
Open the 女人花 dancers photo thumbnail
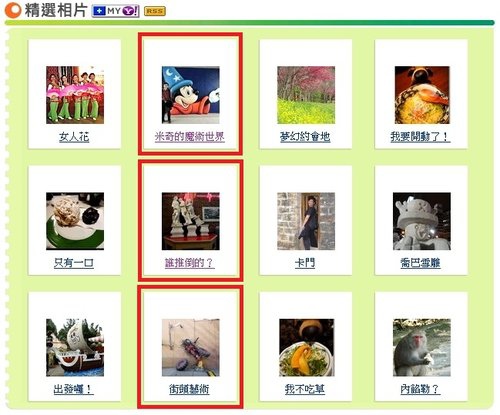(x=75, y=95)
